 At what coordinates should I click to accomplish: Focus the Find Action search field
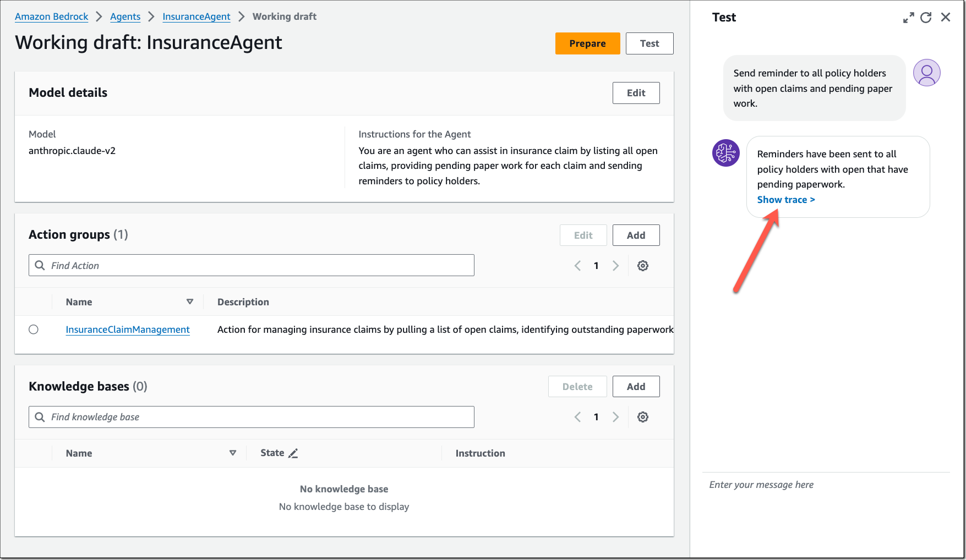click(x=252, y=265)
